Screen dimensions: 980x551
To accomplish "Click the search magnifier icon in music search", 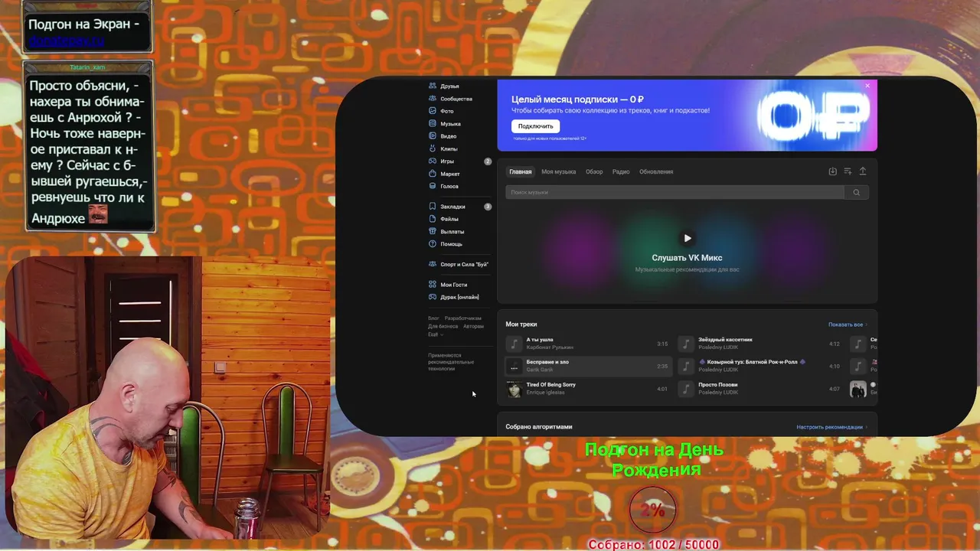I will (x=857, y=192).
